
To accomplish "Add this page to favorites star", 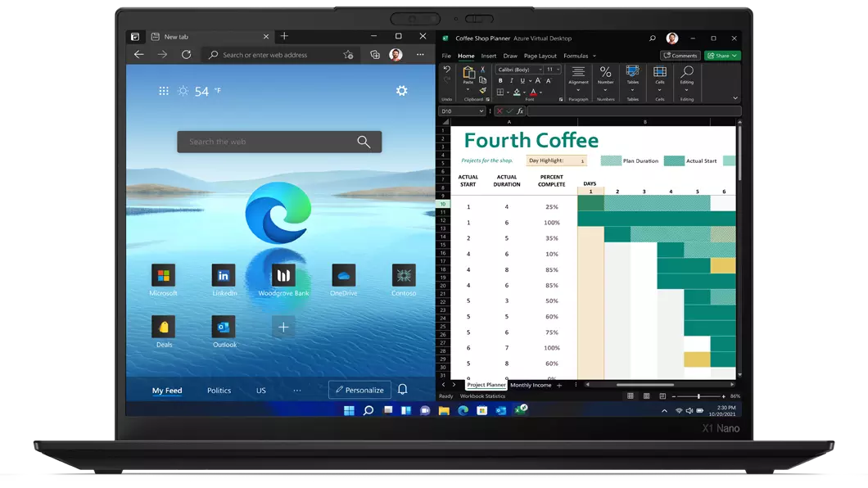I will [348, 55].
